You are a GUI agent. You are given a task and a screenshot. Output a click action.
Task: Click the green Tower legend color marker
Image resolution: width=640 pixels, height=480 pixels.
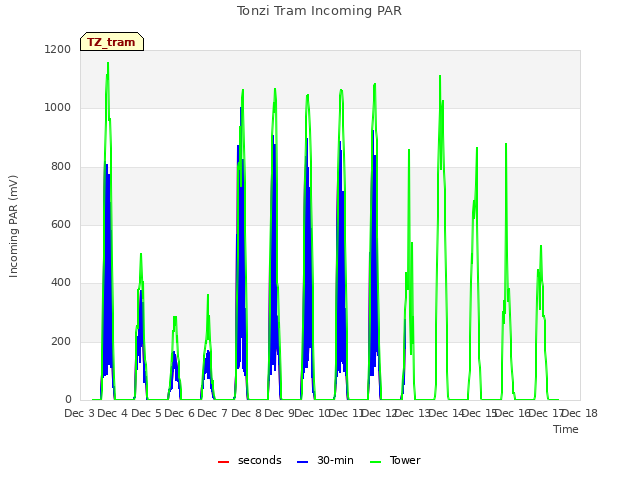[376, 462]
